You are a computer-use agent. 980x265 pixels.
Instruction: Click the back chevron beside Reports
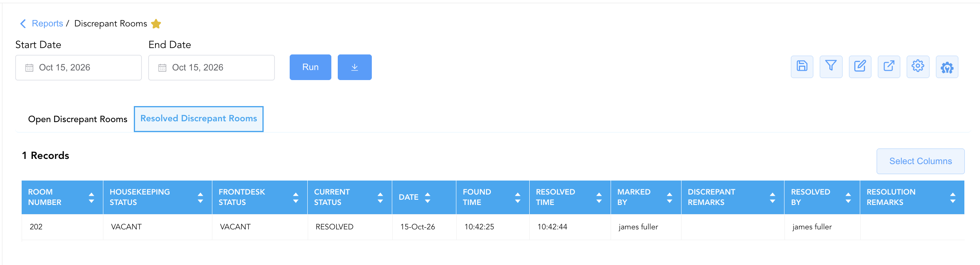point(23,24)
